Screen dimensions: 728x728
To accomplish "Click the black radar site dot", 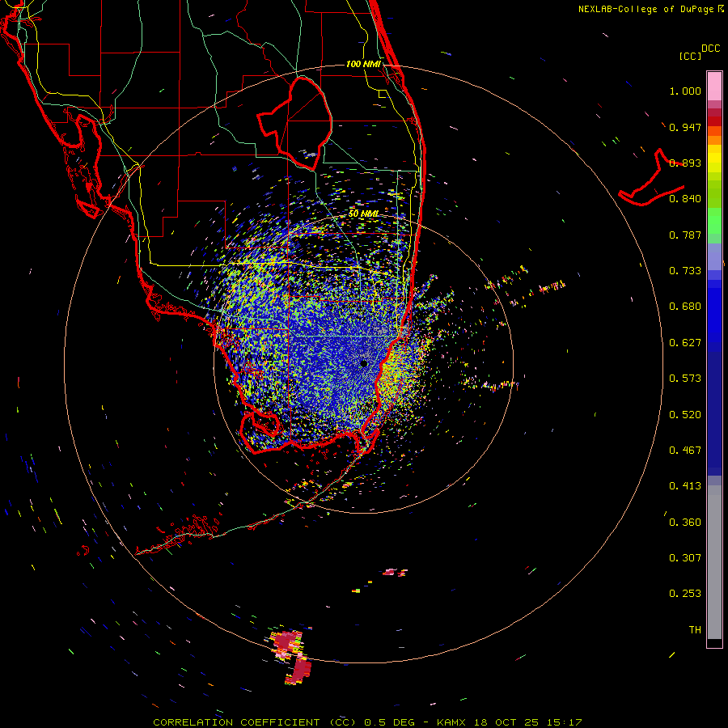I will pos(364,363).
